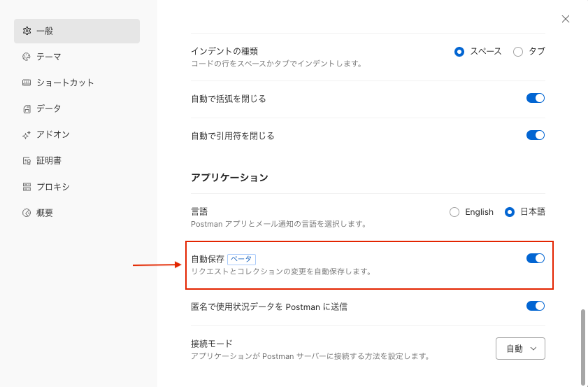Disable the 自動保存 toggle
This screenshot has height=387, width=588.
point(536,258)
